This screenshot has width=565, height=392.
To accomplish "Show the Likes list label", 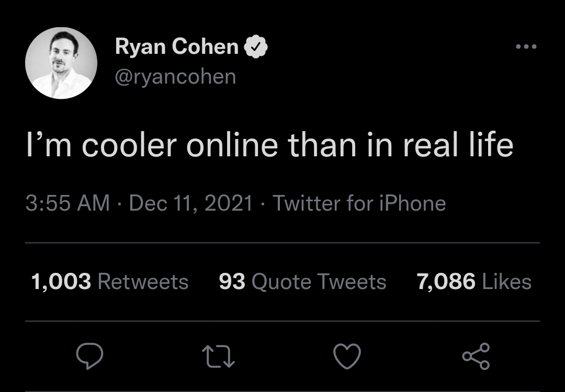I will [506, 282].
